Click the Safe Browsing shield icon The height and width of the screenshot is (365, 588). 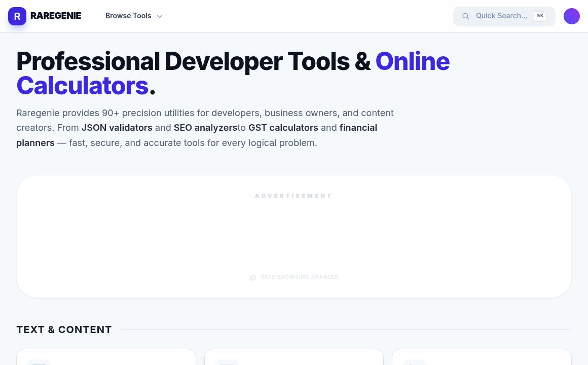click(253, 277)
